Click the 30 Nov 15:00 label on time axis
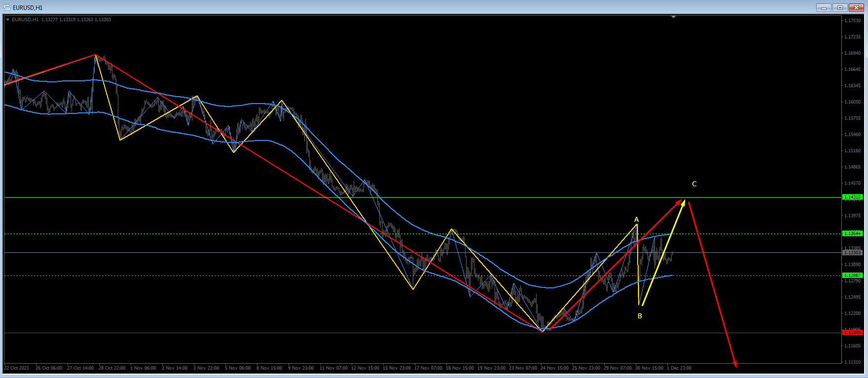This screenshot has height=378, width=868. [x=650, y=368]
